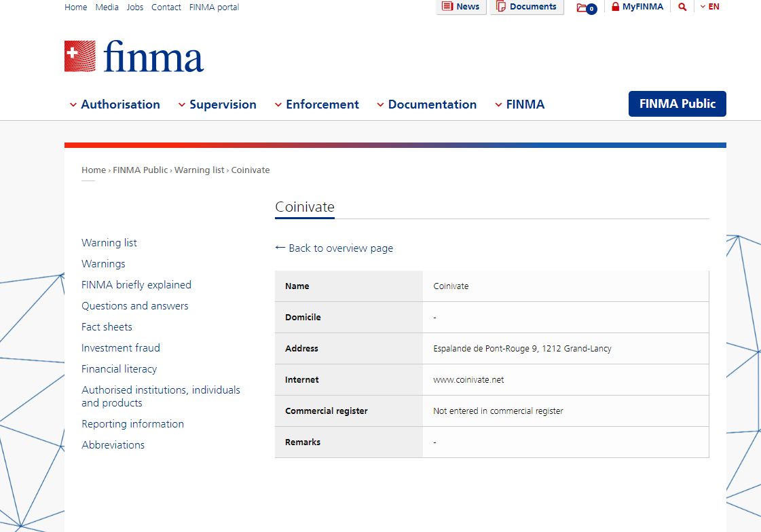Viewport: 761px width, 532px height.
Task: Open Reporting information sidebar item
Action: (132, 424)
